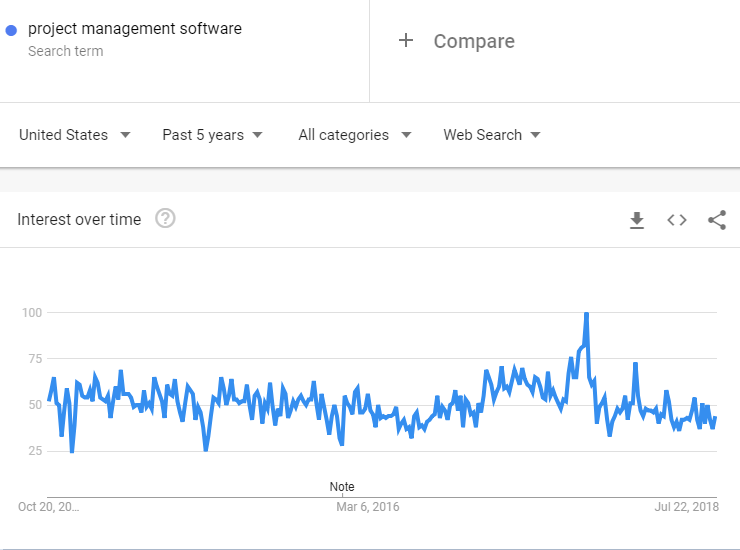Screen dimensions: 740x550
Task: Click the Mar 6, 2016 axis label
Action: (x=368, y=507)
